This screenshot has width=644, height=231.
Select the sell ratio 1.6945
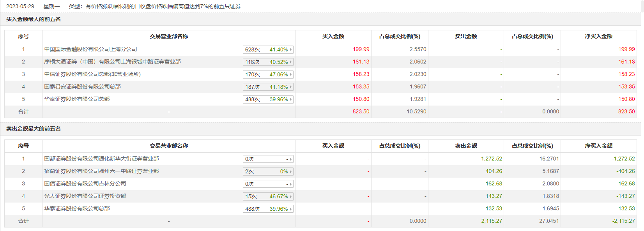coord(550,208)
